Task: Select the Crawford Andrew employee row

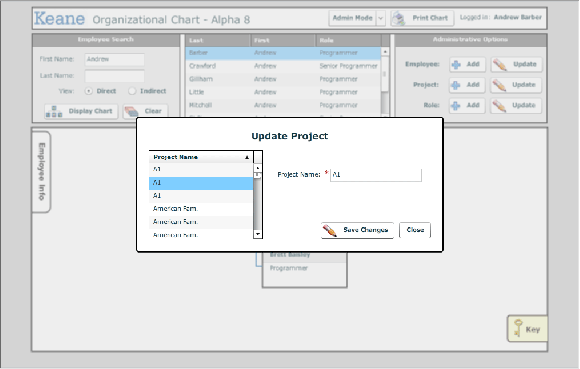Action: (x=283, y=66)
